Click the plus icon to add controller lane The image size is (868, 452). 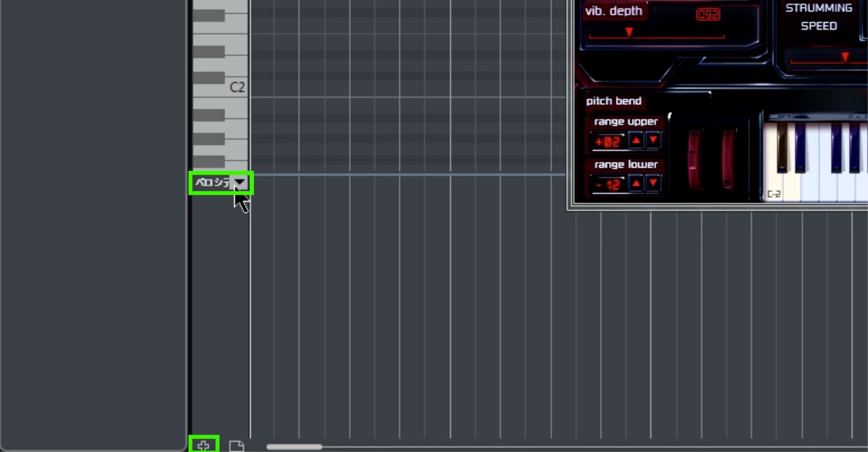pyautogui.click(x=204, y=446)
